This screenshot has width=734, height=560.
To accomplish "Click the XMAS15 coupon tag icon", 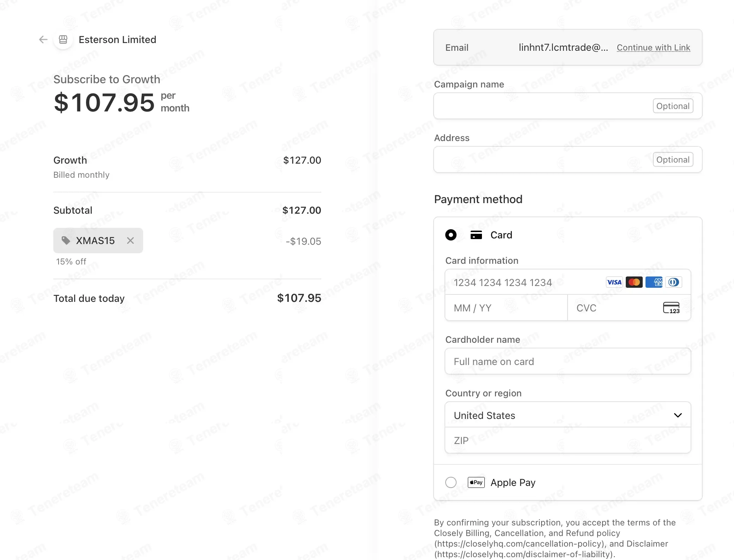I will coord(66,241).
